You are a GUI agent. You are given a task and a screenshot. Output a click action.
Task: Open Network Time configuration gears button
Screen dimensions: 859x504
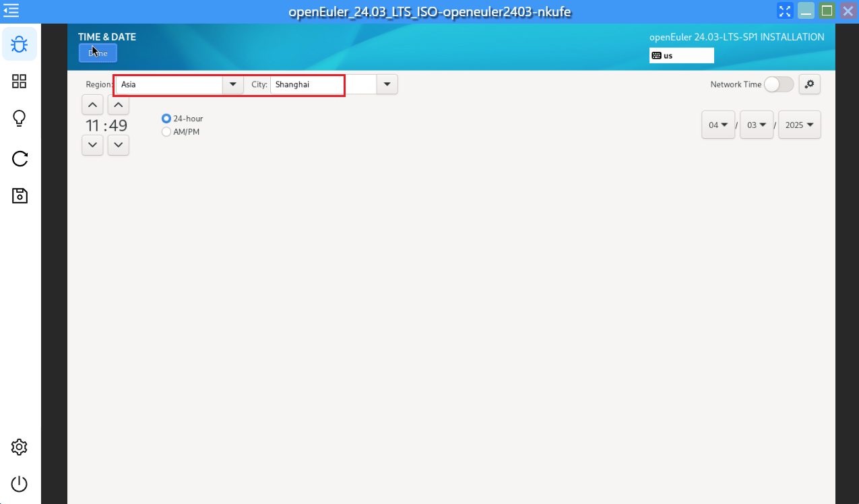point(809,84)
